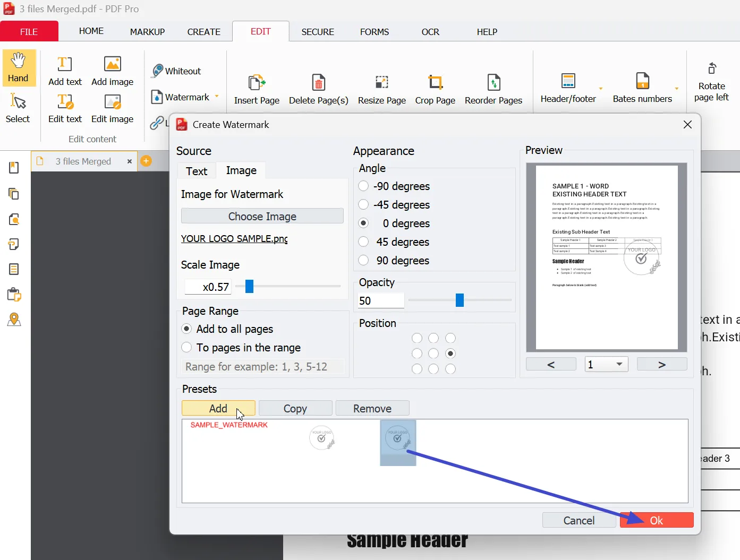Open the SECURE ribbon tab

318,32
